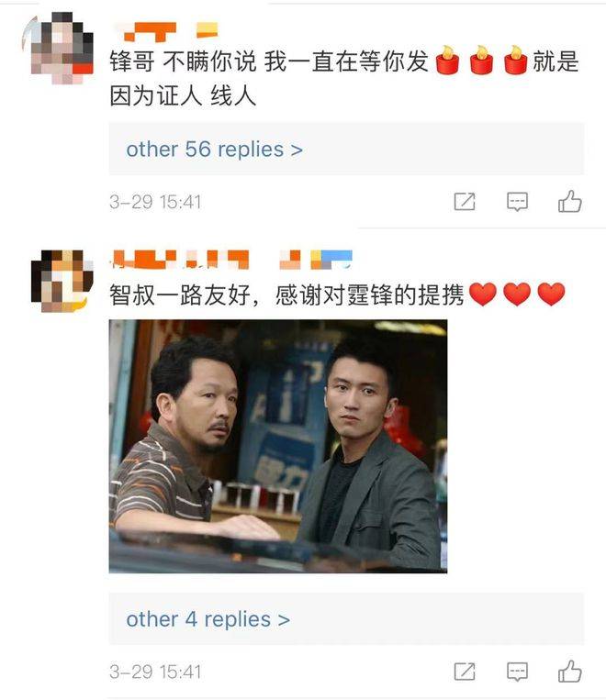Open the second commenter's pixelated avatar

[x=62, y=281]
